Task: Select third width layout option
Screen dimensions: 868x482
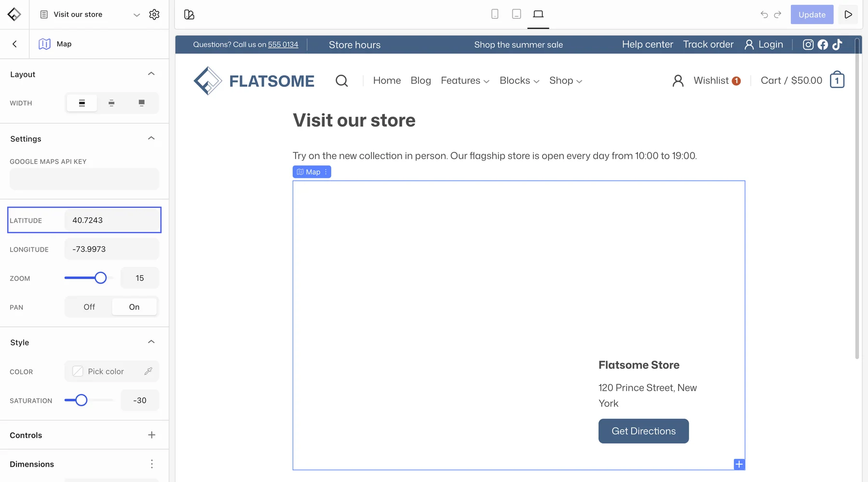Action: tap(141, 103)
